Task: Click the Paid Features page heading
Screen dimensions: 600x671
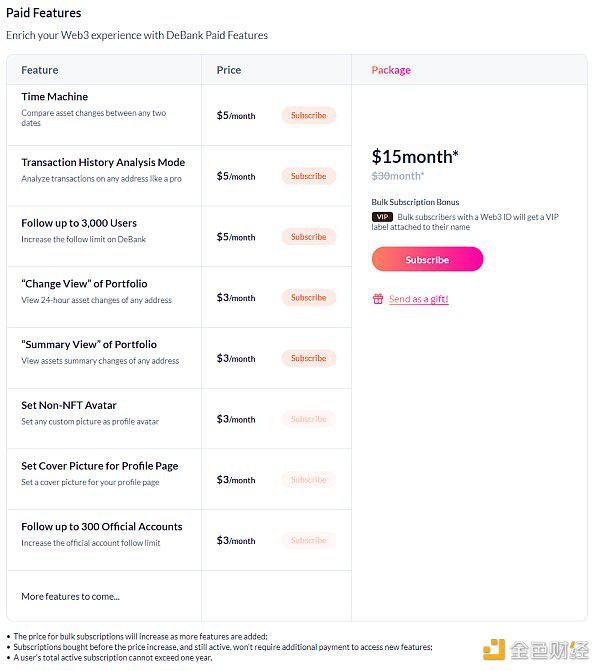Action: [x=44, y=13]
